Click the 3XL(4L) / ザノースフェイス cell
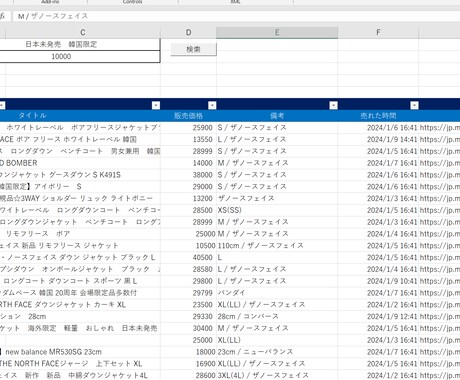 [x=277, y=375]
